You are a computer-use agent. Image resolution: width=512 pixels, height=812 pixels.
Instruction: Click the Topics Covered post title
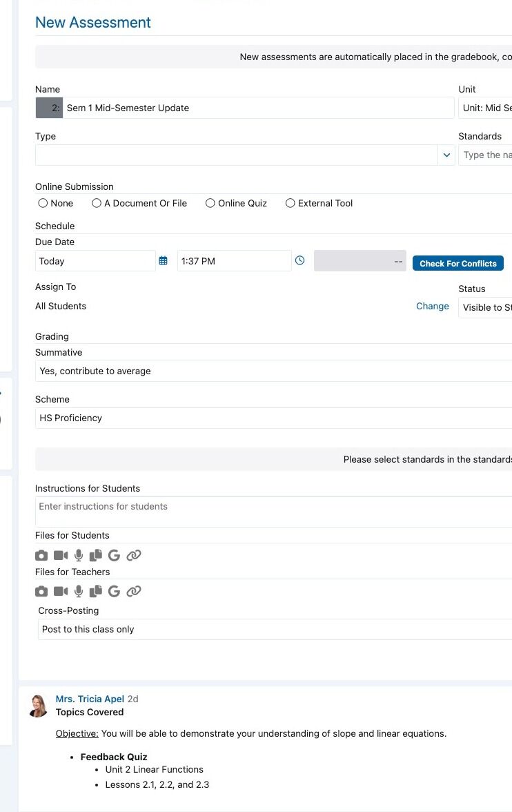(90, 712)
